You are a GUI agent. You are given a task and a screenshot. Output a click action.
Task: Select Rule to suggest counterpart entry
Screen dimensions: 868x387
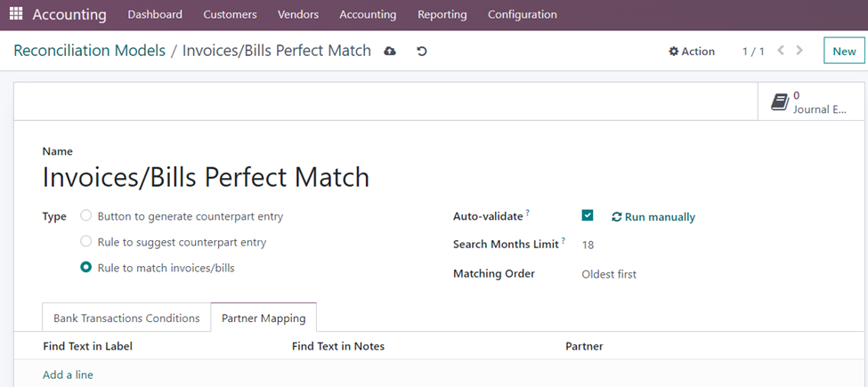pyautogui.click(x=86, y=241)
